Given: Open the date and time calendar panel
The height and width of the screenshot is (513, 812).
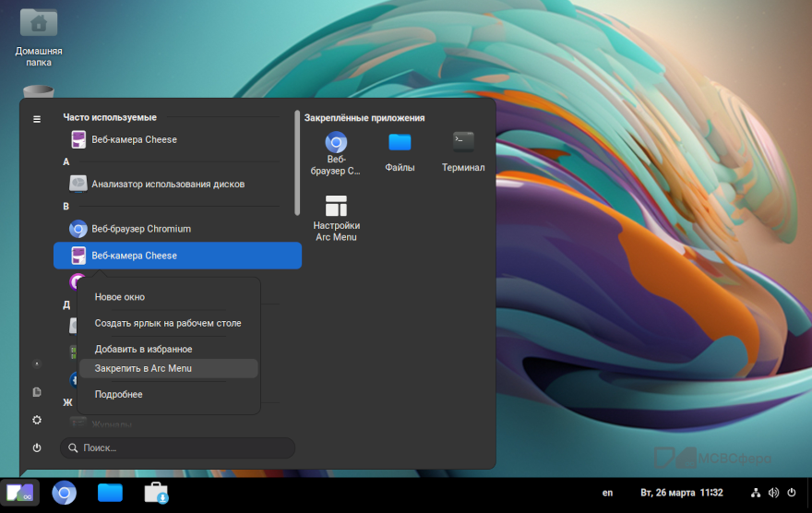Looking at the screenshot, I should [x=681, y=493].
